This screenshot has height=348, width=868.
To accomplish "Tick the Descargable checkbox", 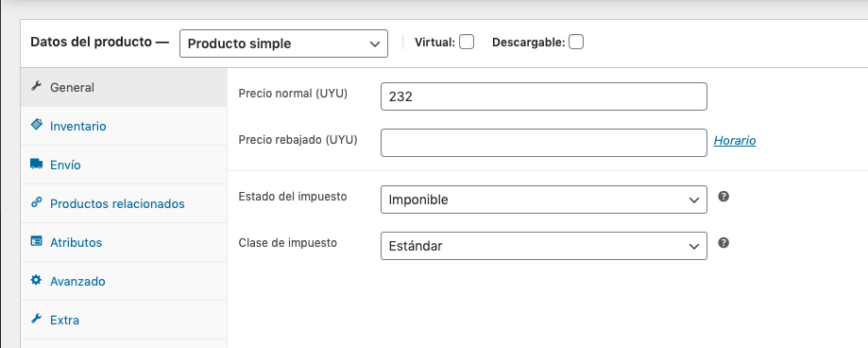I will coord(576,43).
